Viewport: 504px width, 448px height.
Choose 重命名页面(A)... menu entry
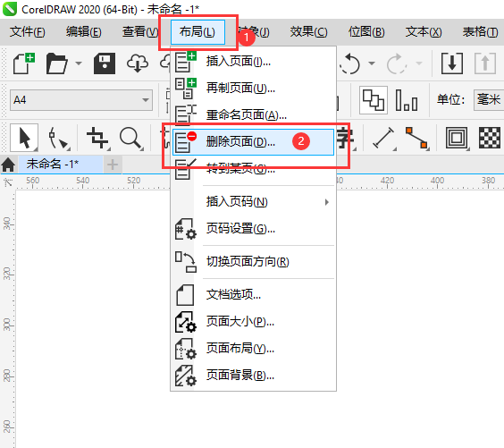coord(253,114)
